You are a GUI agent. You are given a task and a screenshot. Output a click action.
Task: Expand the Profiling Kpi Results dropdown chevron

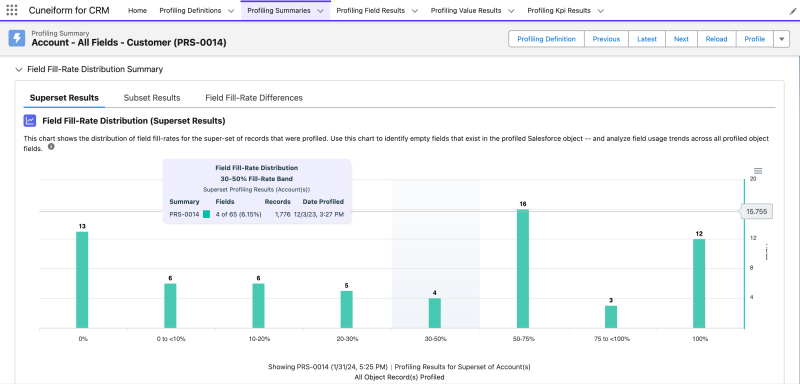601,11
